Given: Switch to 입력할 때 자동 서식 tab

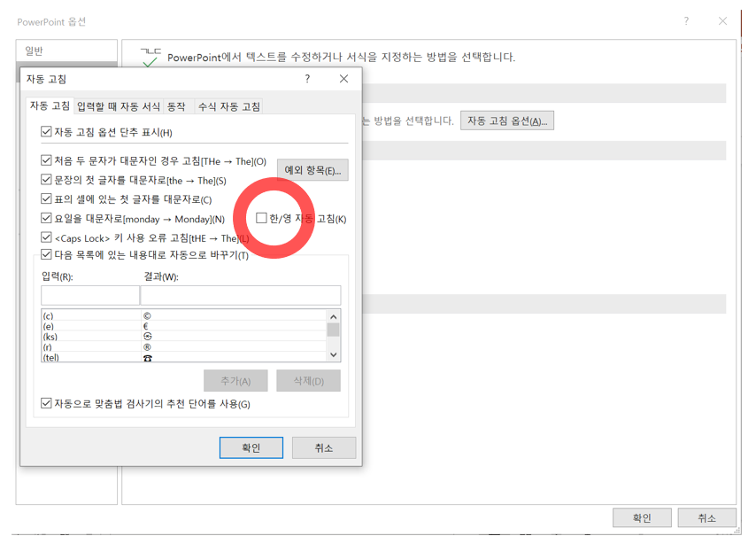Looking at the screenshot, I should click(x=119, y=106).
